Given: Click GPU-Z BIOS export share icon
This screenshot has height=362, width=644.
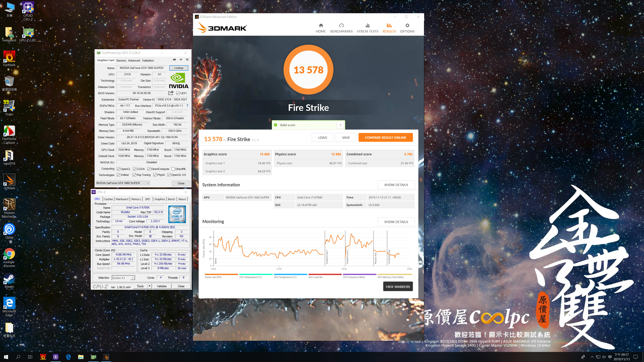Looking at the screenshot, I should 171,93.
